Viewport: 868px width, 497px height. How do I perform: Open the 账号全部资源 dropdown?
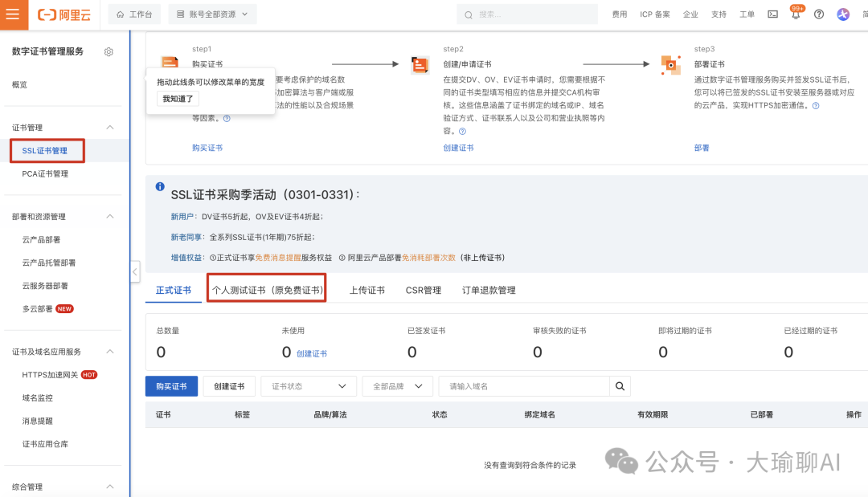[212, 14]
